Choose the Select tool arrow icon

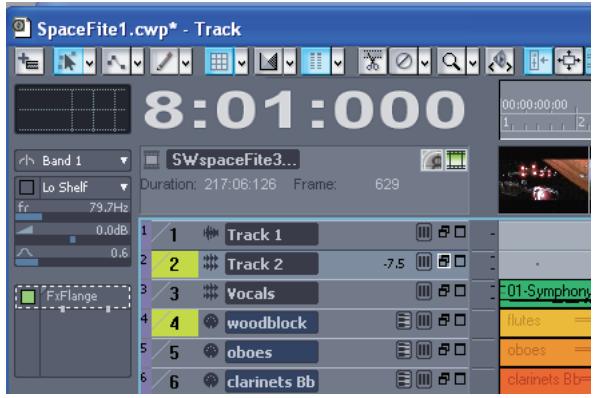coord(68,61)
